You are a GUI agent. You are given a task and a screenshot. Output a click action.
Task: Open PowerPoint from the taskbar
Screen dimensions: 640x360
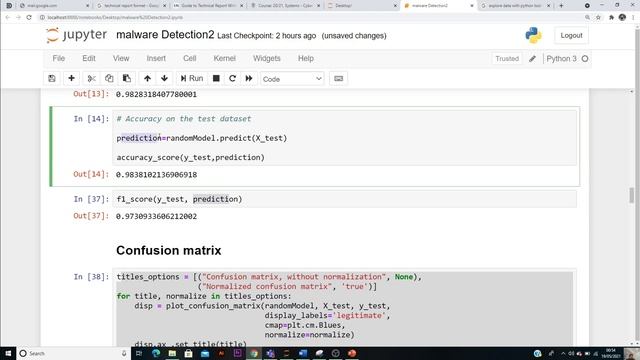(352, 353)
